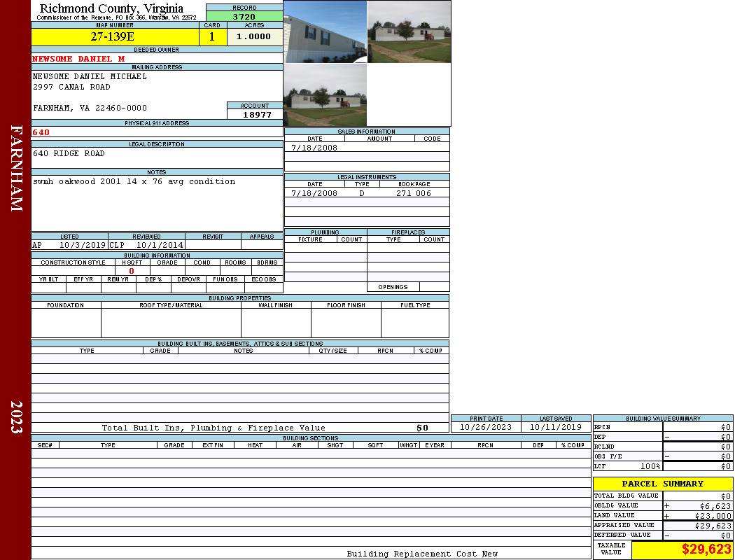Viewport: 735px width, 560px height.
Task: Open the top-left mobile home photo
Action: pos(325,31)
